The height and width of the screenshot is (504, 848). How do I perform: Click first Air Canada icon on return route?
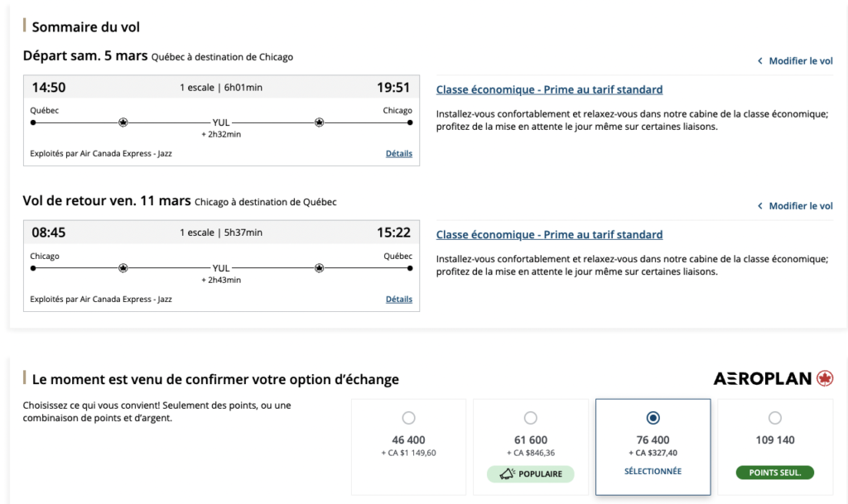(x=123, y=268)
